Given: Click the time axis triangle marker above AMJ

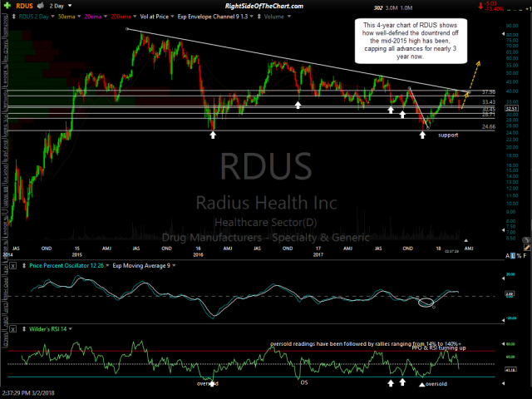Looking at the screenshot, I should point(466,240).
